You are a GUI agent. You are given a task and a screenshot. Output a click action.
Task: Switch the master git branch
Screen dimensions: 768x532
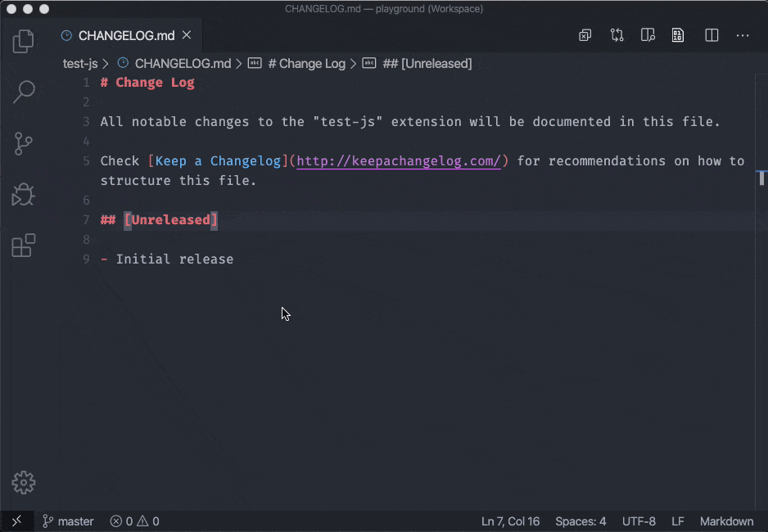click(67, 521)
